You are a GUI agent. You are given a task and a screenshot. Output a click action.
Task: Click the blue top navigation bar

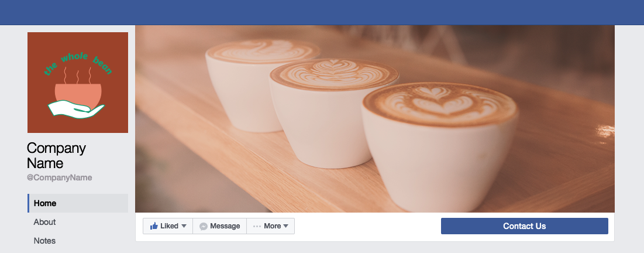[x=322, y=12]
